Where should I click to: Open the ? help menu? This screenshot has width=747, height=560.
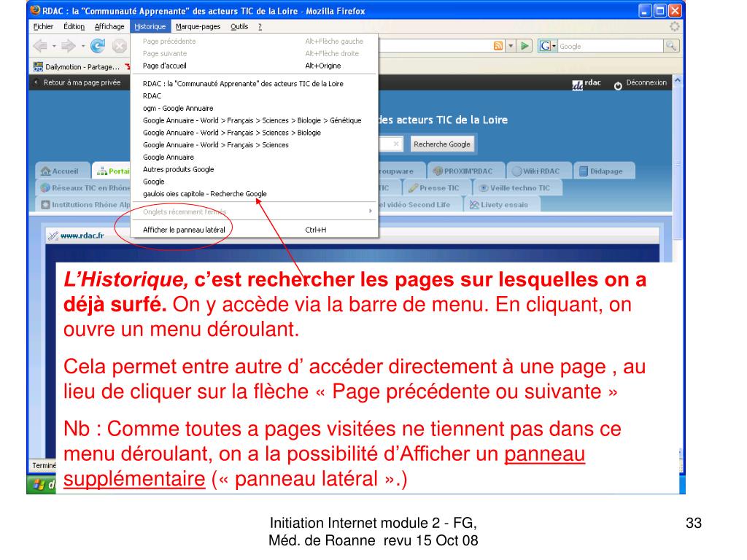(x=260, y=27)
